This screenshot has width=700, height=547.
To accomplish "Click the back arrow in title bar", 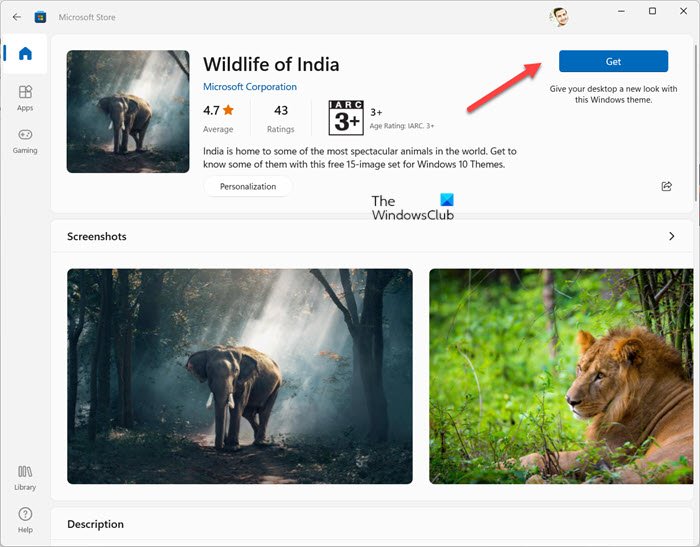I will click(x=17, y=17).
